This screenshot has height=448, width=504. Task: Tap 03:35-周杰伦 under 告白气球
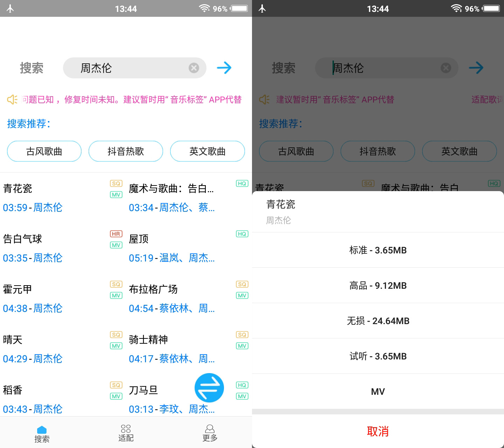tap(33, 258)
